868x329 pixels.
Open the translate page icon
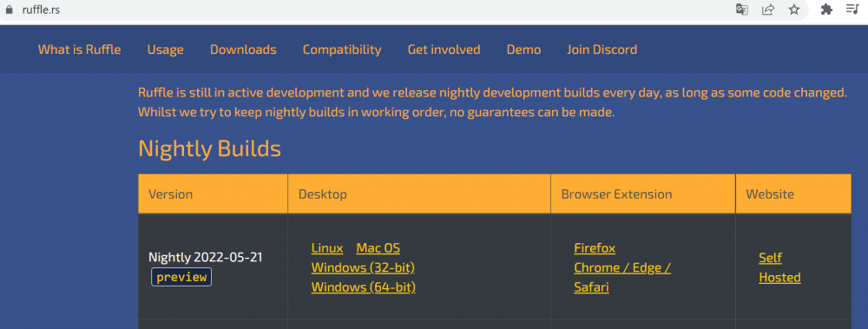click(742, 10)
